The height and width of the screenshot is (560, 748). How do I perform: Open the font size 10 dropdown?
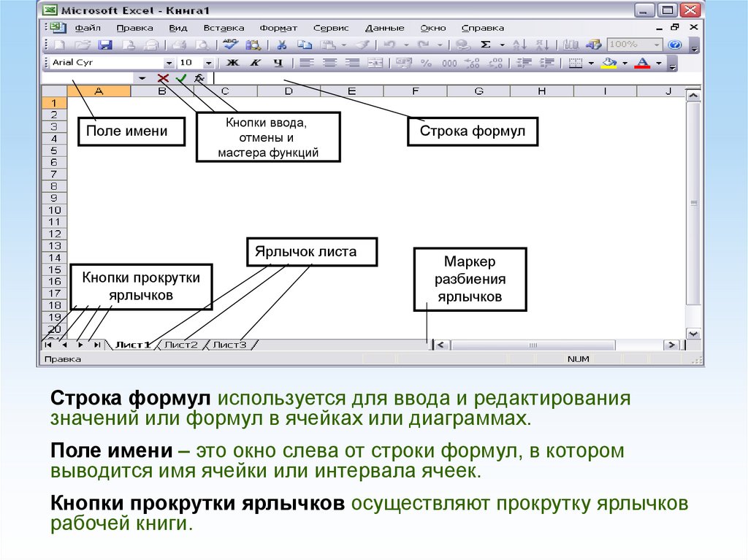[208, 63]
